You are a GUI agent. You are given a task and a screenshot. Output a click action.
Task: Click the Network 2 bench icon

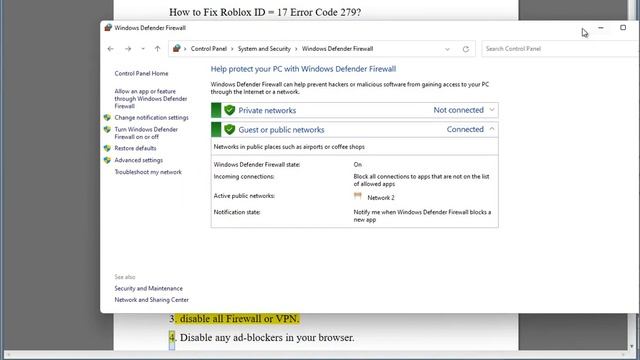click(358, 196)
